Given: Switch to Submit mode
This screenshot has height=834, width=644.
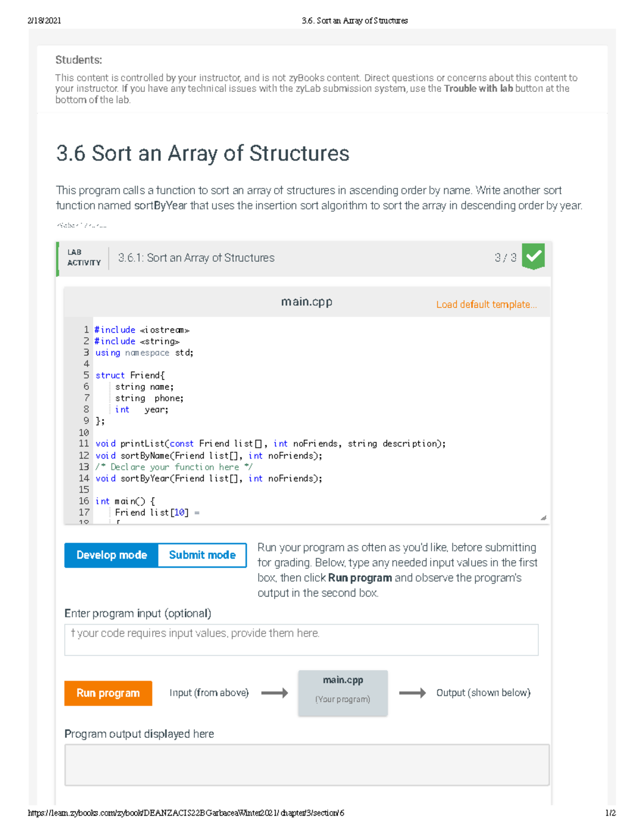Looking at the screenshot, I should (202, 555).
